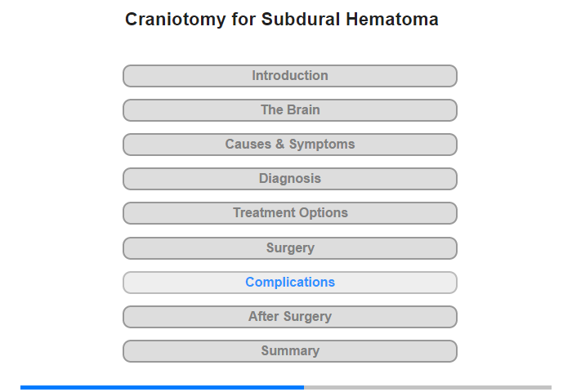Go to The Brain section
This screenshot has width=572, height=392.
coord(290,110)
